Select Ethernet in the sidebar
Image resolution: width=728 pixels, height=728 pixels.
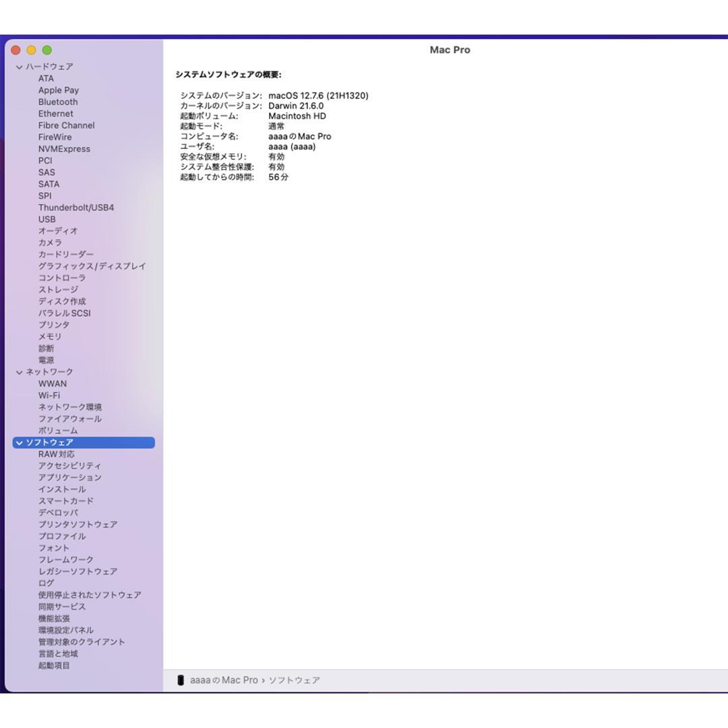56,114
